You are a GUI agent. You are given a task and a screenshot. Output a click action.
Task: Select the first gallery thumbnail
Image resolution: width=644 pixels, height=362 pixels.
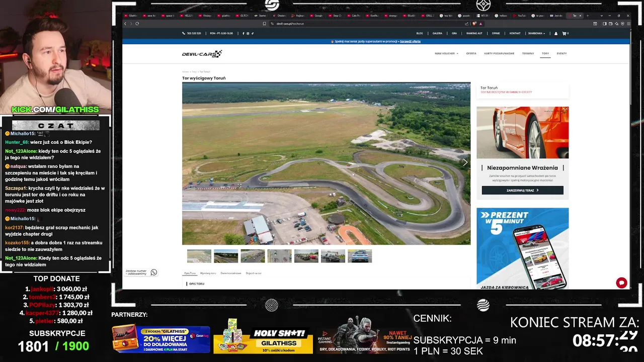pyautogui.click(x=199, y=256)
